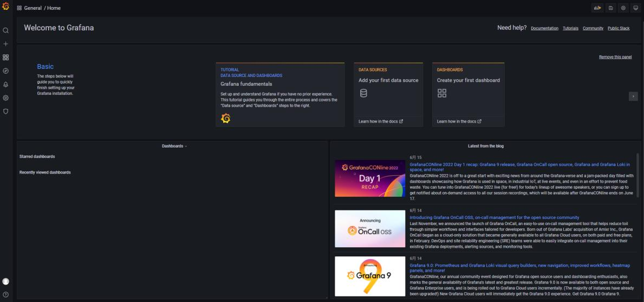Click the user avatar in sidebar
The height and width of the screenshot is (302, 644).
[x=6, y=281]
